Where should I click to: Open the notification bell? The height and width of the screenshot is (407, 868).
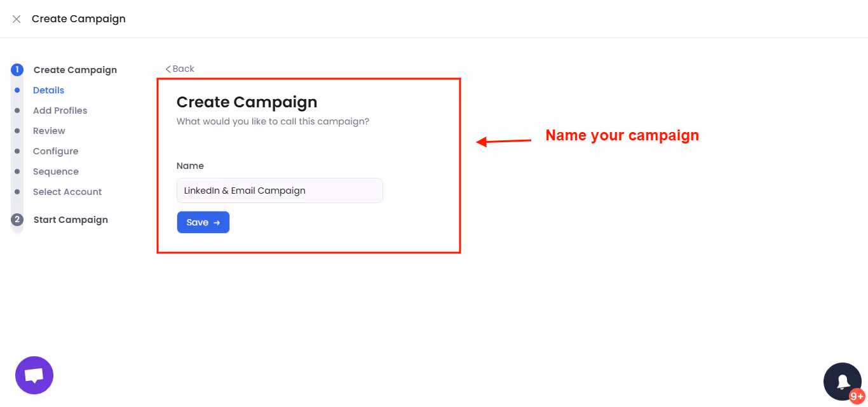tap(843, 381)
